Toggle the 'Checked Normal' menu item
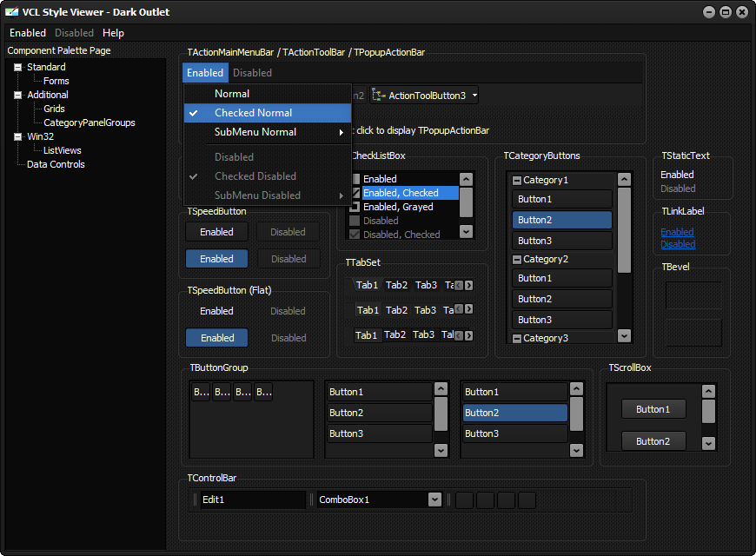This screenshot has height=556, width=756. (x=268, y=113)
